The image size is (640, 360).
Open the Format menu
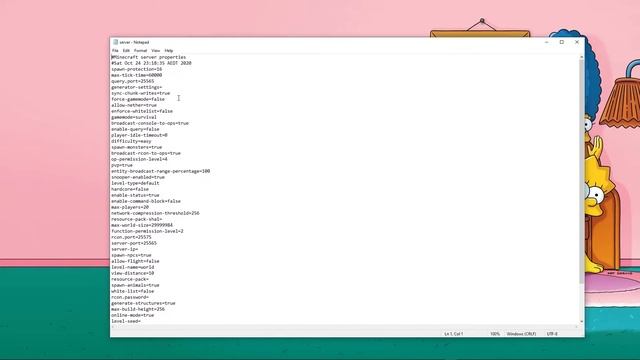pos(140,51)
